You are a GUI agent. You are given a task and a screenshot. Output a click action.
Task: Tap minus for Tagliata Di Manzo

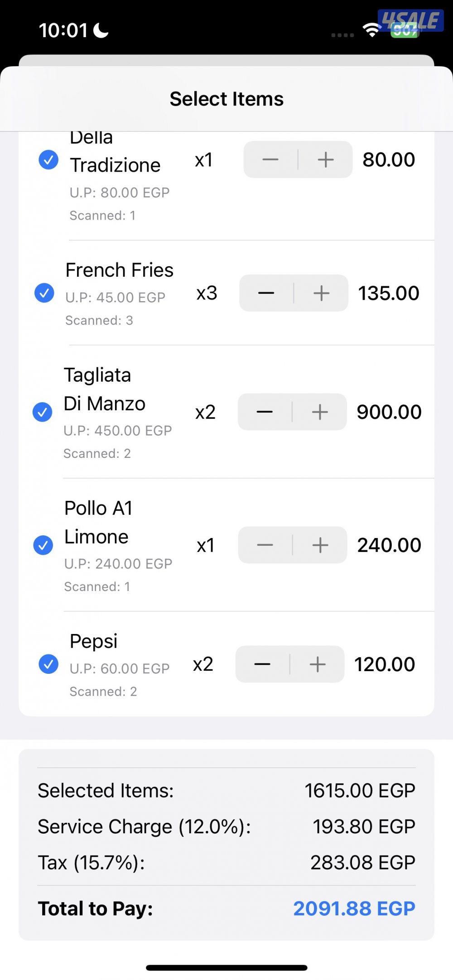click(265, 412)
